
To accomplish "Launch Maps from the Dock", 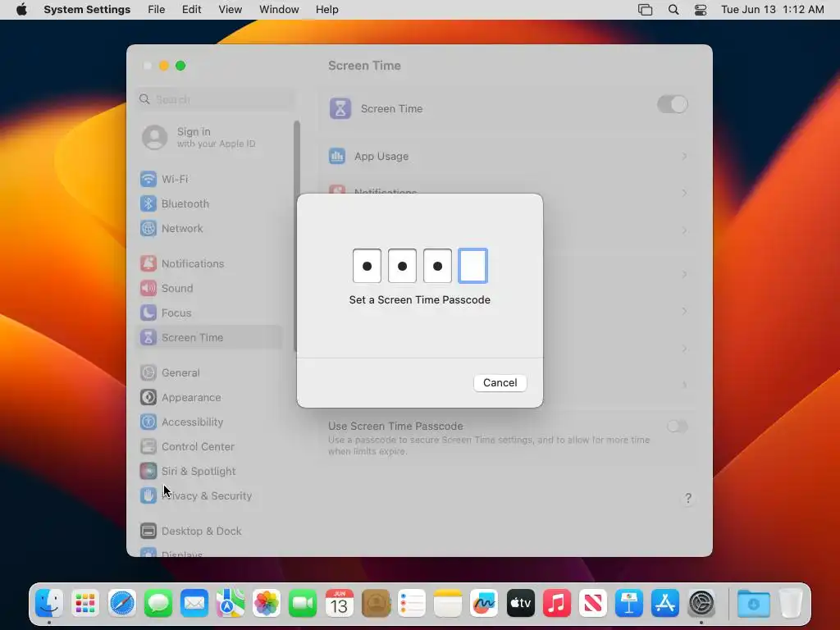I will [231, 604].
